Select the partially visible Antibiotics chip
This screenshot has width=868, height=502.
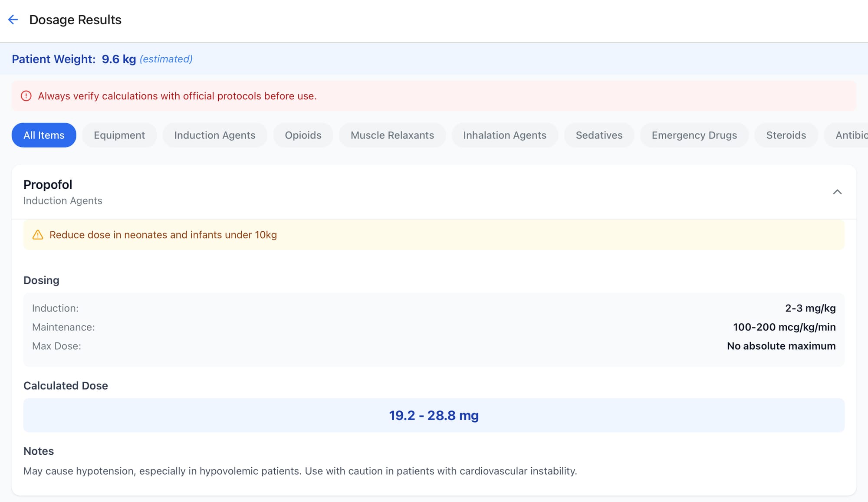point(851,135)
